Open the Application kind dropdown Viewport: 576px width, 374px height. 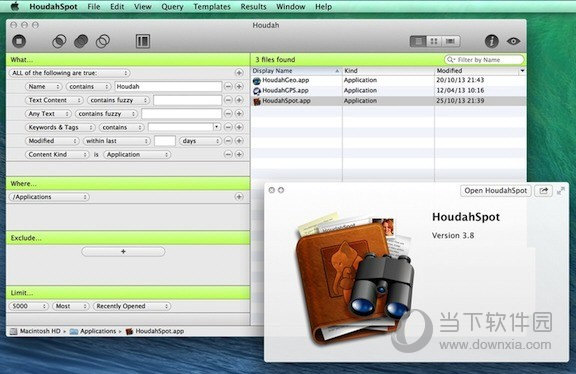tap(137, 154)
